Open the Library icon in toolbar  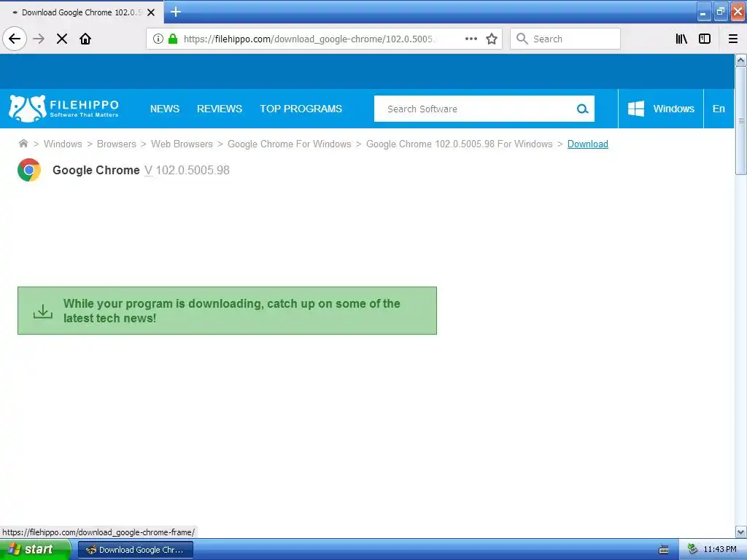click(681, 39)
